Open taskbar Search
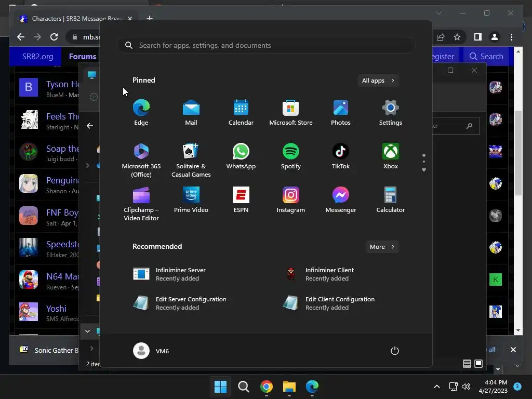Viewport: 532px width, 399px height. [243, 386]
